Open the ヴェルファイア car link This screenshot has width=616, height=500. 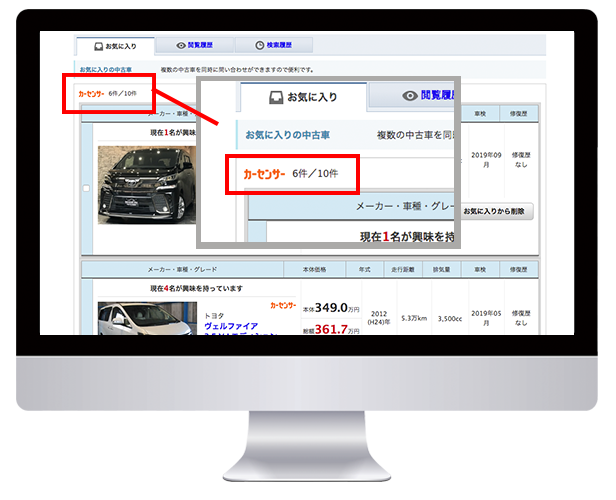pos(231,326)
